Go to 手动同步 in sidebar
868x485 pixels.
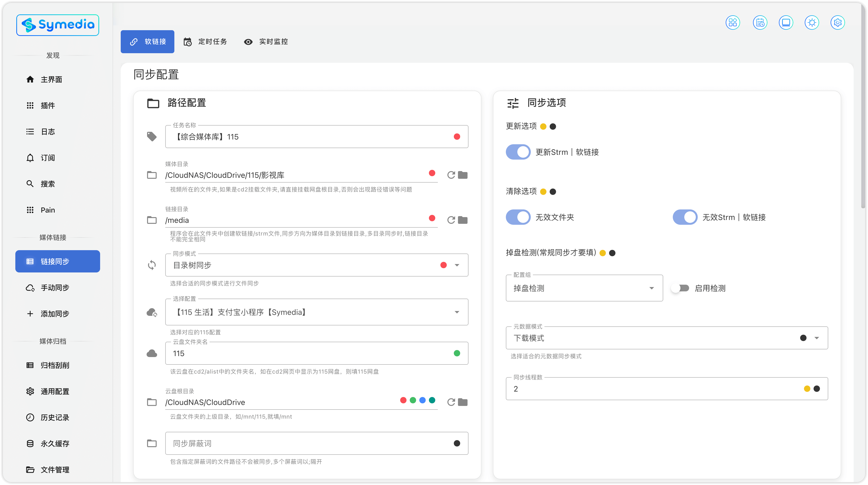tap(55, 288)
